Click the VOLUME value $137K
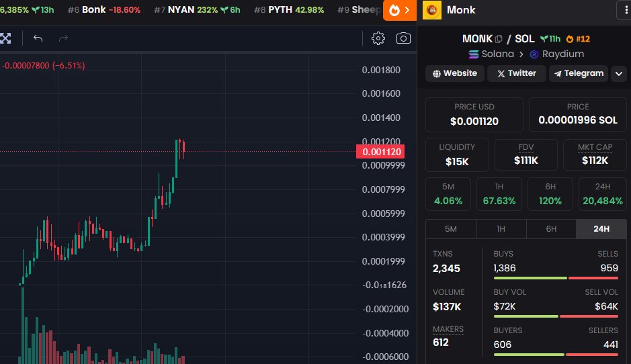The image size is (631, 364). (x=447, y=307)
